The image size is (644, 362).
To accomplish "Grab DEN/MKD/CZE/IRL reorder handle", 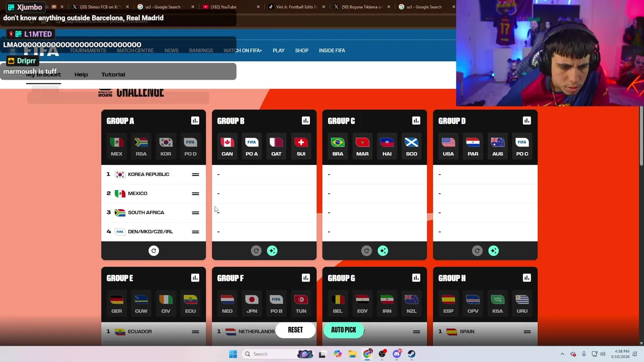I will [x=195, y=232].
